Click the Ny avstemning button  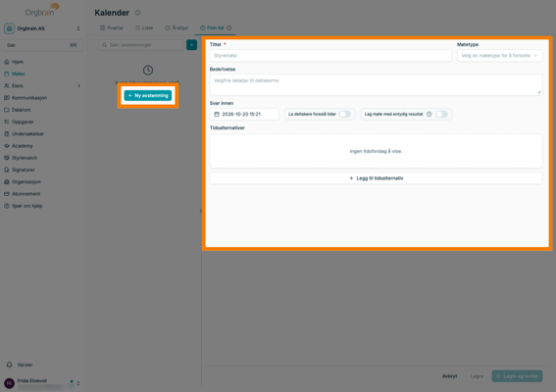tap(148, 95)
